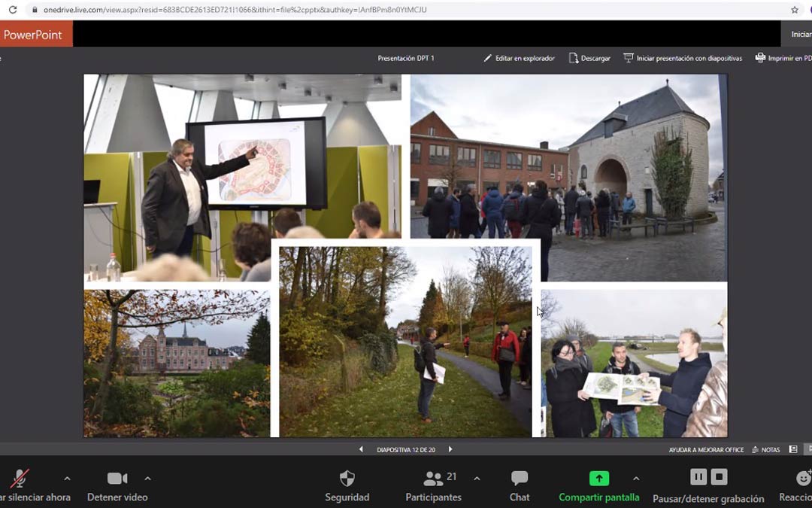Start Iniciar presentación con diapositivas
The height and width of the screenshot is (508, 812).
tap(689, 58)
